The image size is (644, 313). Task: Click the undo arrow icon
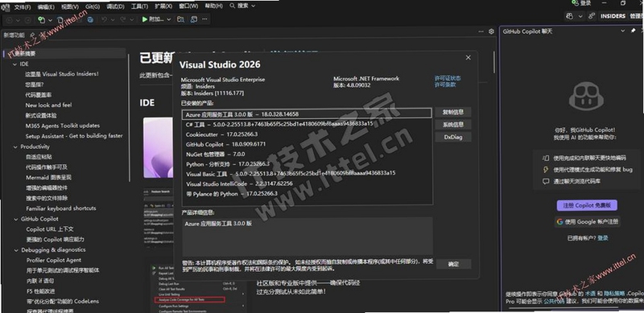105,19
